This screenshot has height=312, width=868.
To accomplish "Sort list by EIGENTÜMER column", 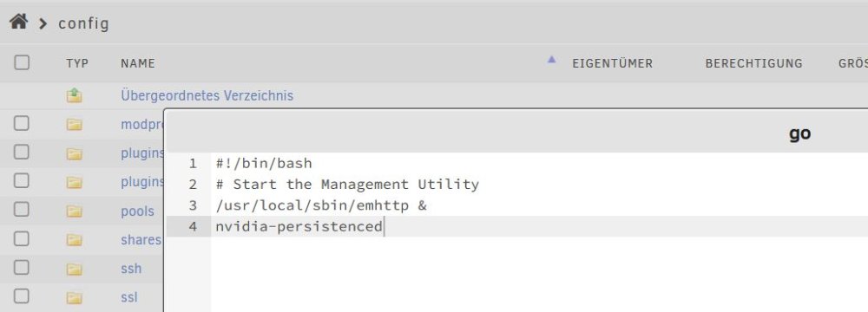I will click(612, 63).
